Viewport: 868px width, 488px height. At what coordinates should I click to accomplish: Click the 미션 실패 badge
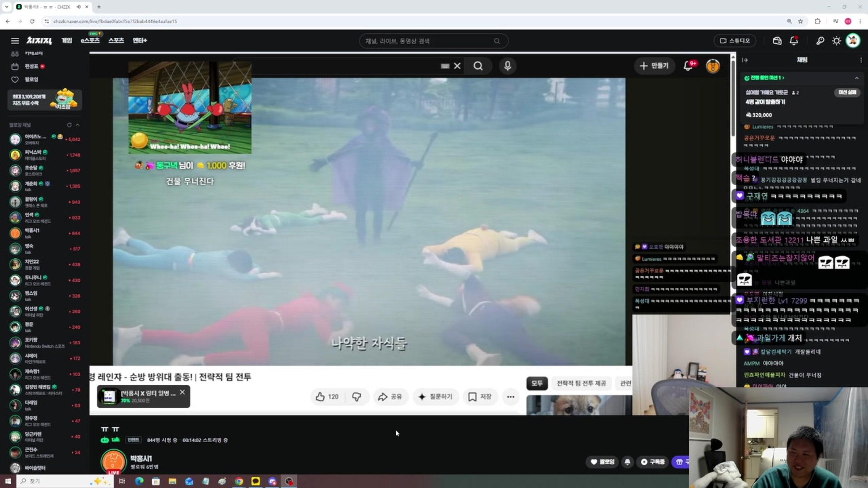point(847,93)
